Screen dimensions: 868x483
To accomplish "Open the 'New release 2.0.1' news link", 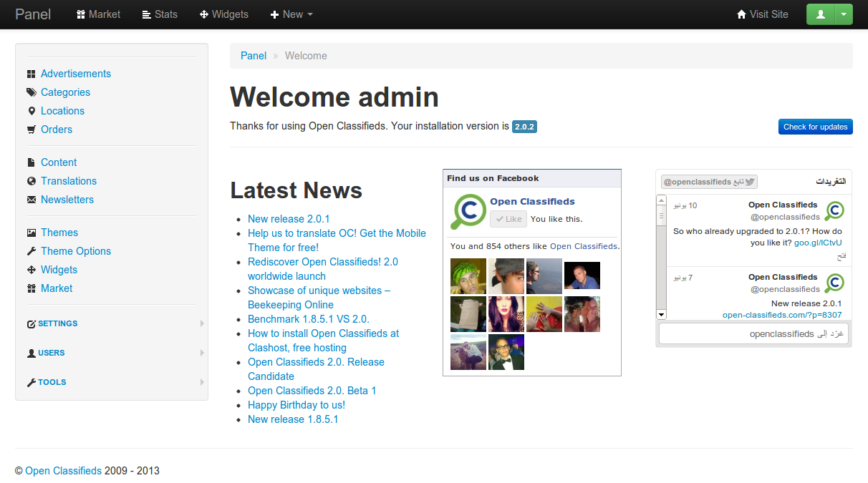I will (x=289, y=219).
